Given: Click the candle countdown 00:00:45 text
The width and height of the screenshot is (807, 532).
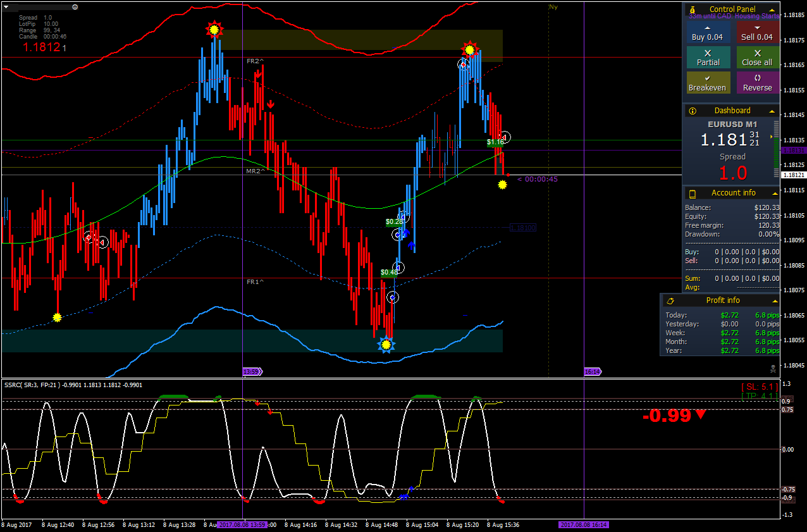Looking at the screenshot, I should [538, 179].
